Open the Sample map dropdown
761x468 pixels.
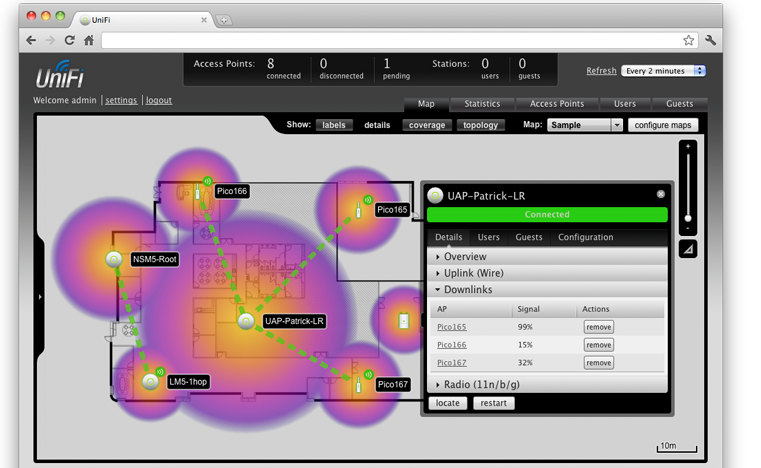(x=585, y=125)
